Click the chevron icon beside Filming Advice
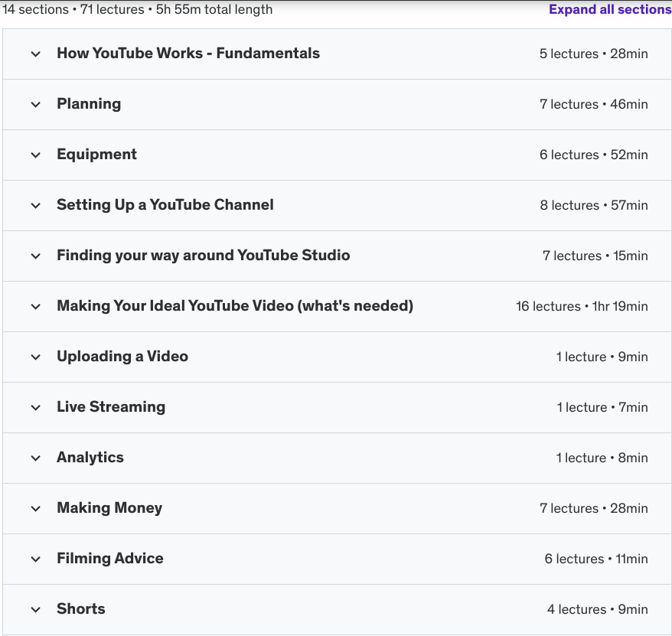Image resolution: width=672 pixels, height=636 pixels. coord(35,559)
